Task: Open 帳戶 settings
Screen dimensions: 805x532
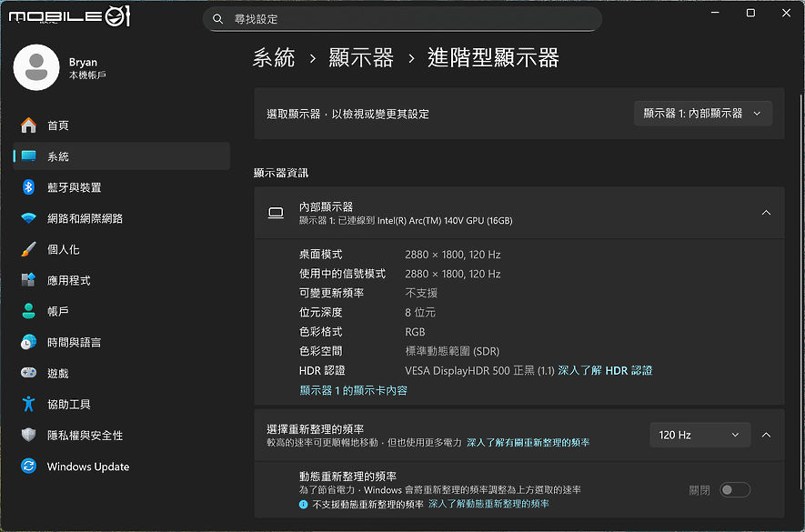Action: click(x=56, y=310)
